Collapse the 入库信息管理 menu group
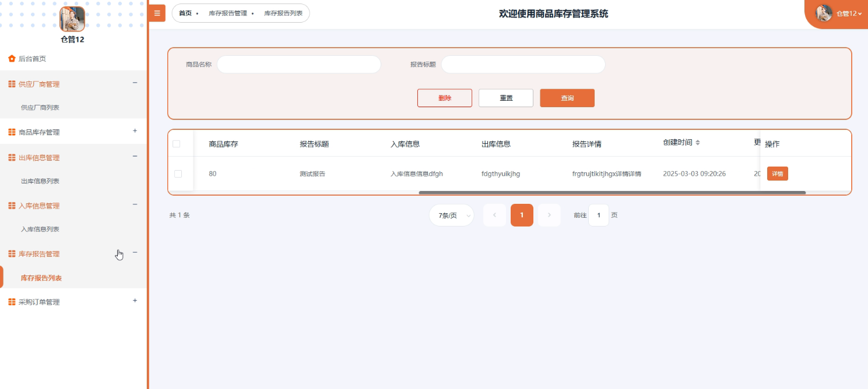The height and width of the screenshot is (389, 868). pos(135,204)
